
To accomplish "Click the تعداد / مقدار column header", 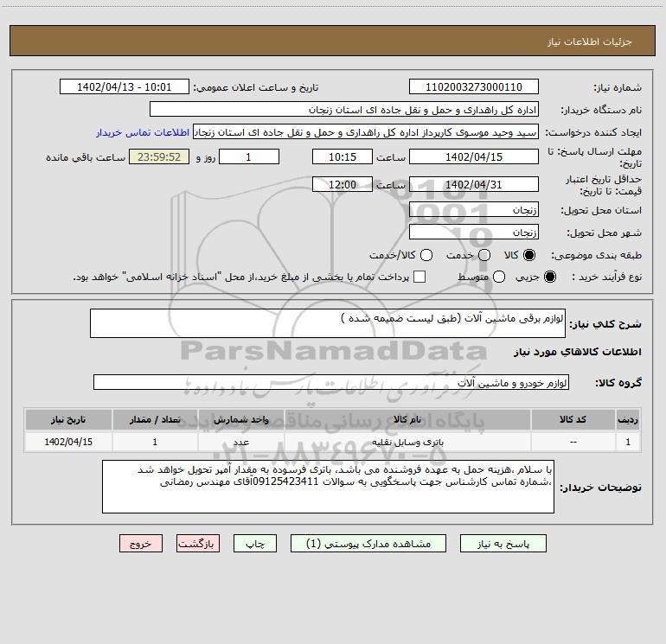I will 155,419.
